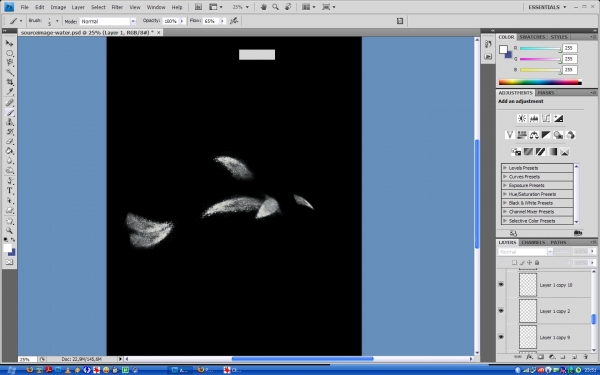Viewport: 600px width, 375px height.
Task: Add a Threshold adjustment
Action: (x=540, y=152)
